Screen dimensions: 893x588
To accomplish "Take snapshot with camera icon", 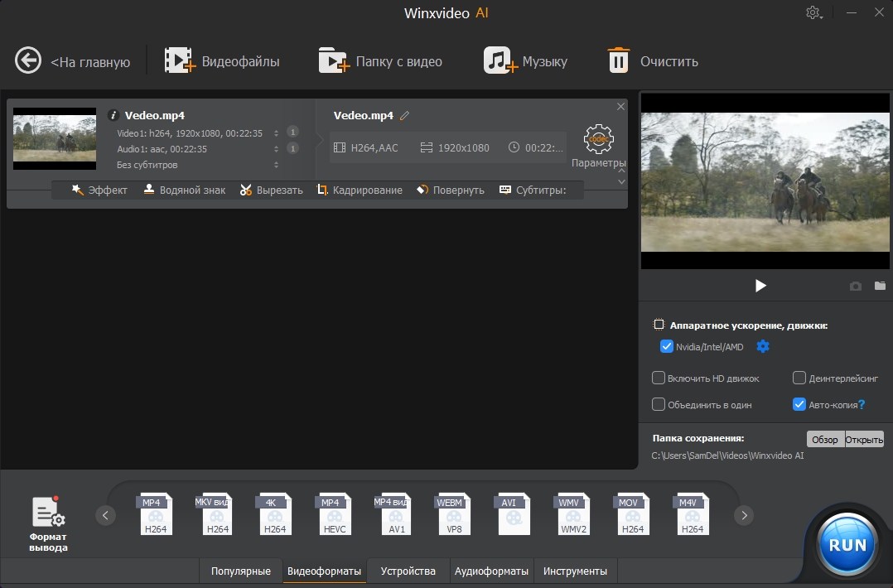I will click(x=856, y=286).
